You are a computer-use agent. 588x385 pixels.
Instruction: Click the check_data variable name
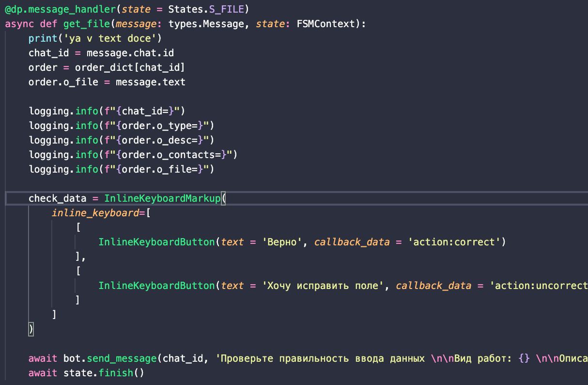point(57,198)
